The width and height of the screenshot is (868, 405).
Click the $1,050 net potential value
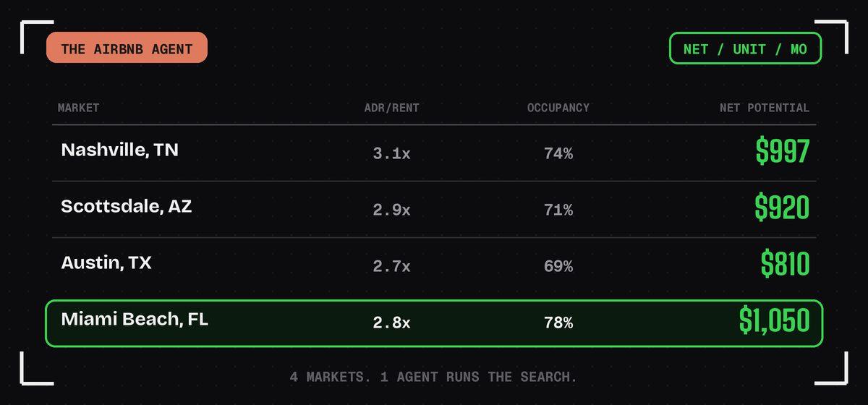774,321
